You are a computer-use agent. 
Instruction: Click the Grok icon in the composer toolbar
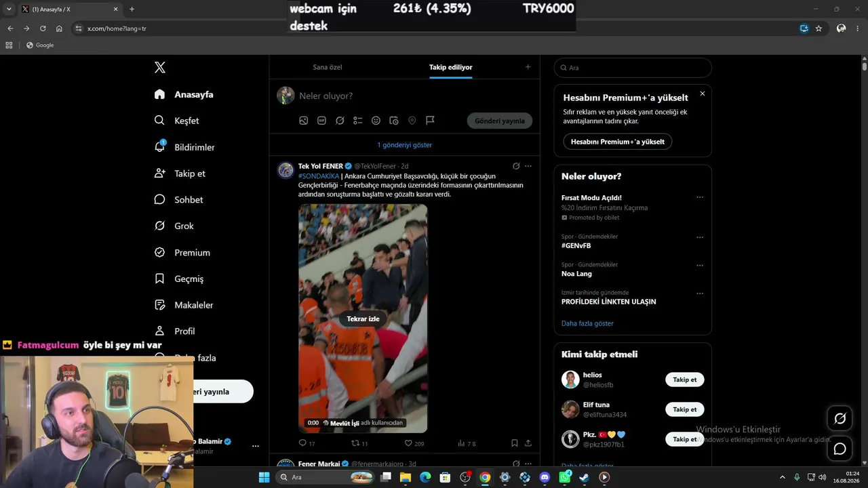(x=340, y=121)
